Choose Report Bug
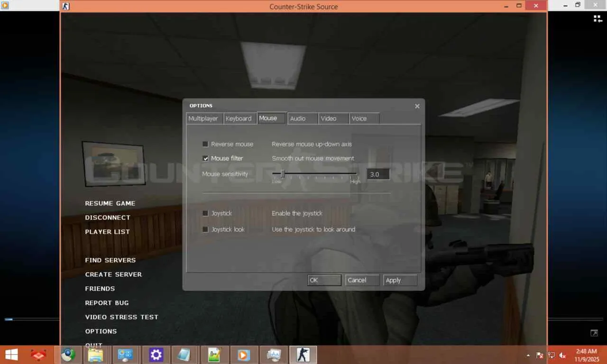Image resolution: width=607 pixels, height=364 pixels. [107, 303]
